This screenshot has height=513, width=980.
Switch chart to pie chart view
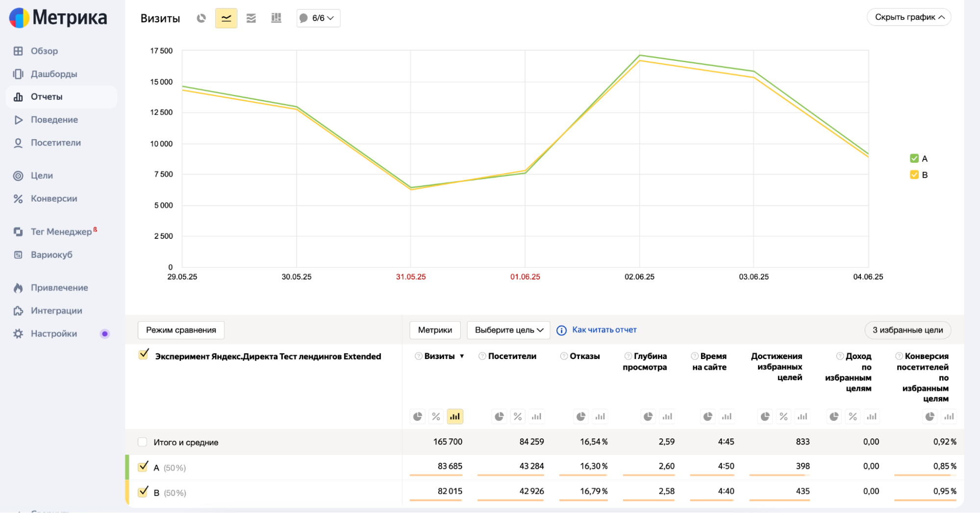pyautogui.click(x=201, y=18)
